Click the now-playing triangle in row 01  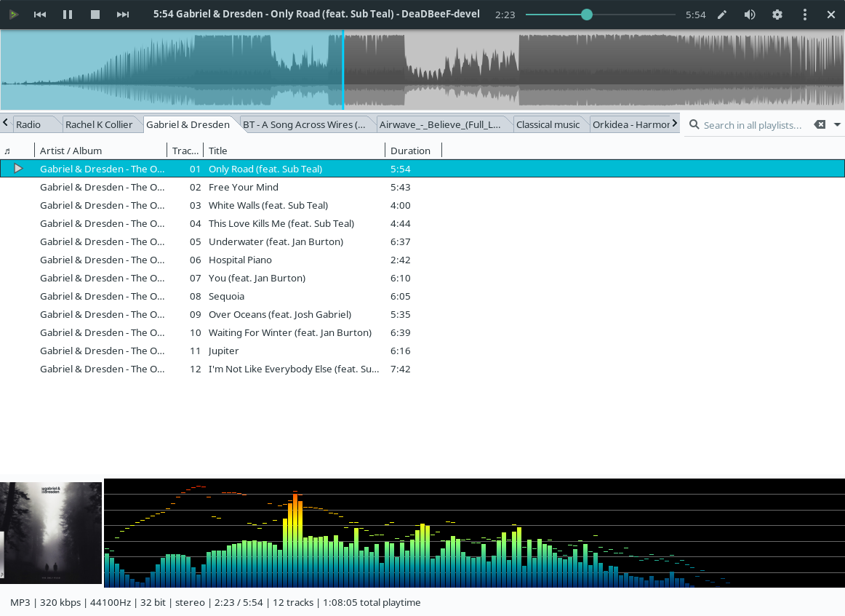point(18,169)
